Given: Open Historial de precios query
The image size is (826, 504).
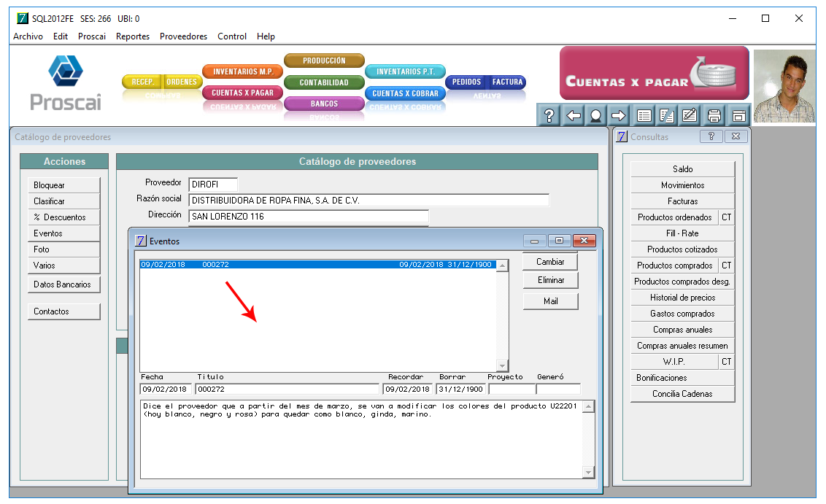Looking at the screenshot, I should pos(683,298).
